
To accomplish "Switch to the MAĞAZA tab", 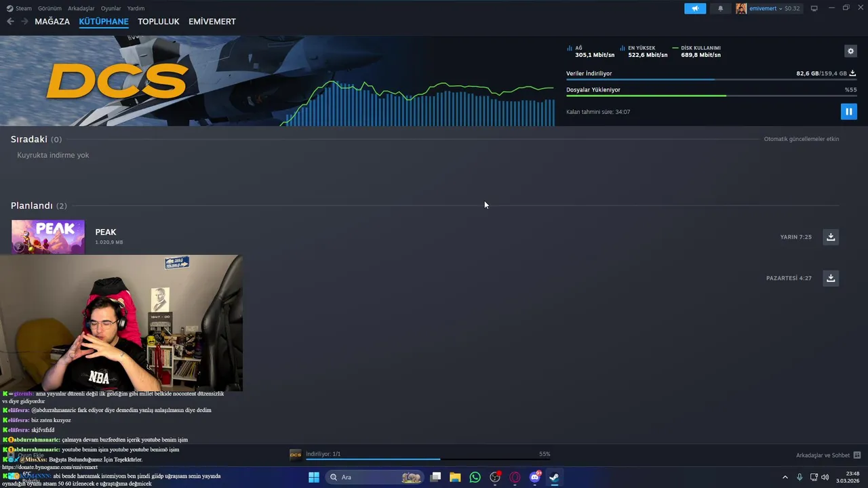I will coord(52,22).
